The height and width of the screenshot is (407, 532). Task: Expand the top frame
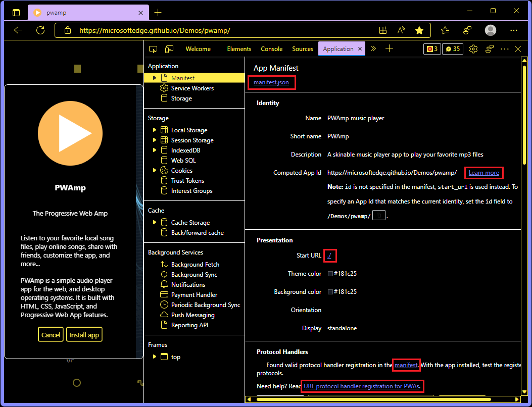coord(155,357)
